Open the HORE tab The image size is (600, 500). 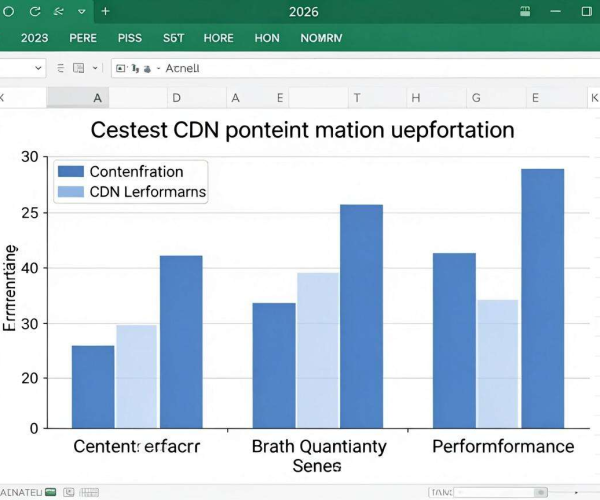(218, 38)
